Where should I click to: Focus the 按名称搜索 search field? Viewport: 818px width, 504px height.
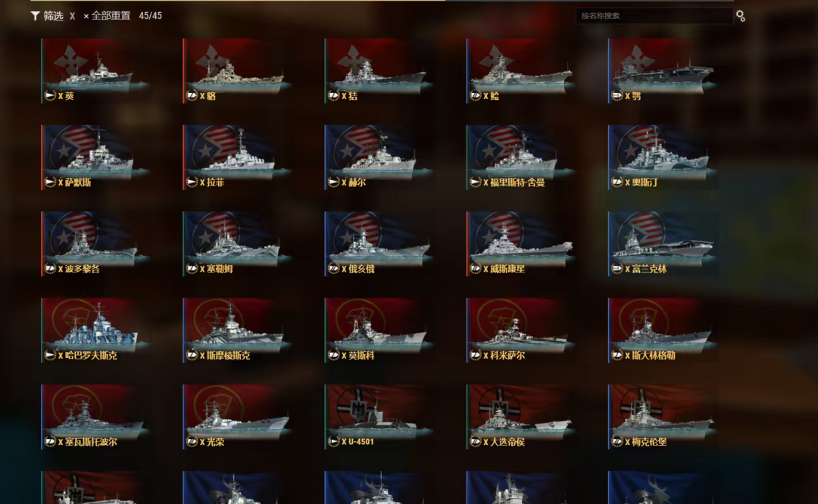[654, 16]
